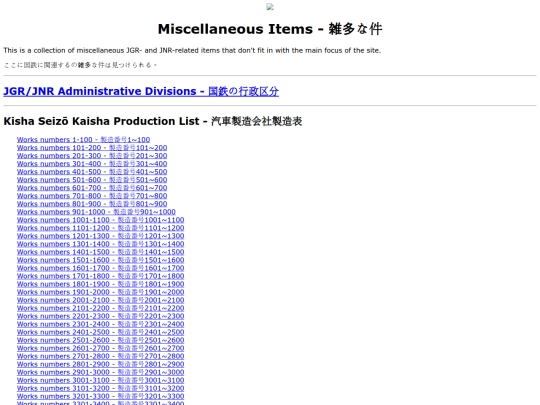Open Works numbers 2801-2900 link
Image resolution: width=540 pixels, height=405 pixels.
pyautogui.click(x=101, y=364)
